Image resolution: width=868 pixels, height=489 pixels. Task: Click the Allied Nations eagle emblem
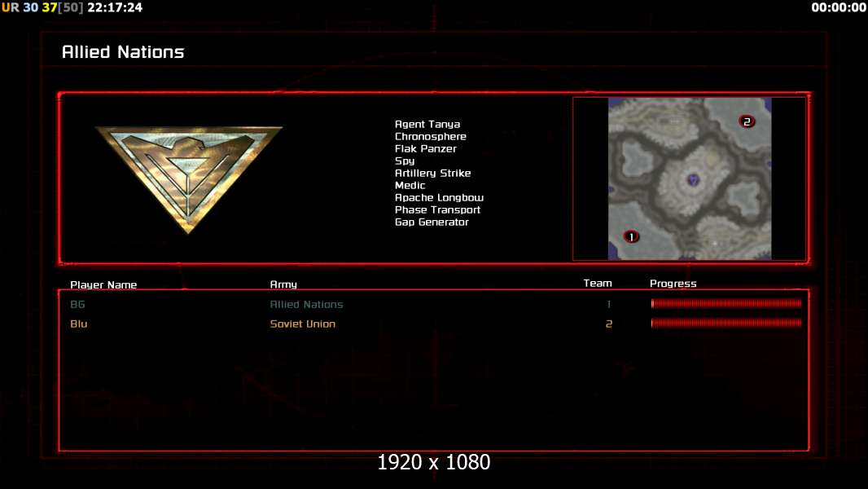(x=189, y=179)
